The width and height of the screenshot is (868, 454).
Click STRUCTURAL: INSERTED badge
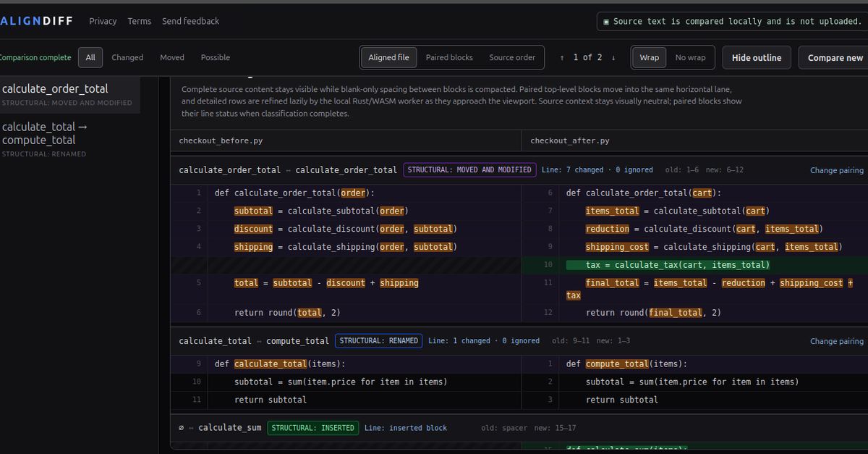(313, 428)
